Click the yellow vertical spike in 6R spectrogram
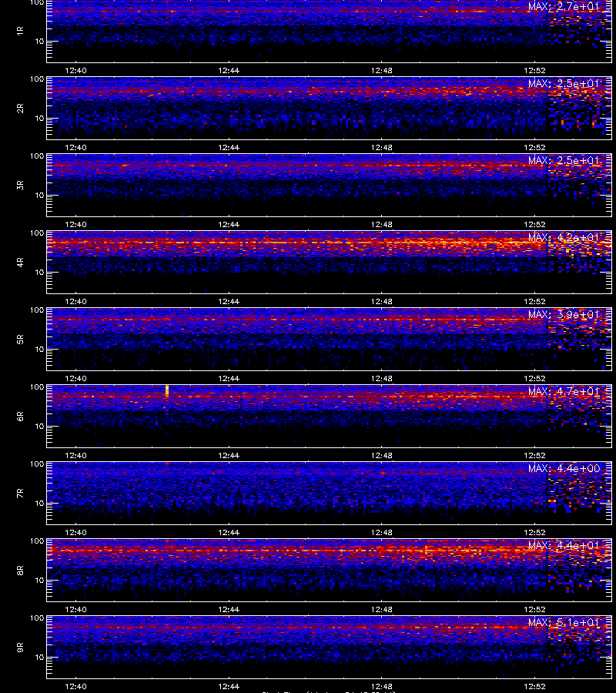Viewport: 616px width, 693px height. (x=167, y=390)
